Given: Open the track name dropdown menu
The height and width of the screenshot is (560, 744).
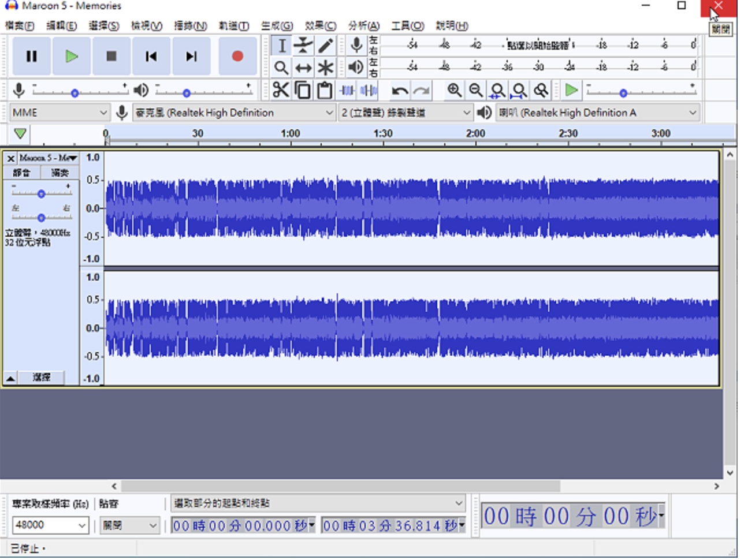Looking at the screenshot, I should (x=48, y=158).
